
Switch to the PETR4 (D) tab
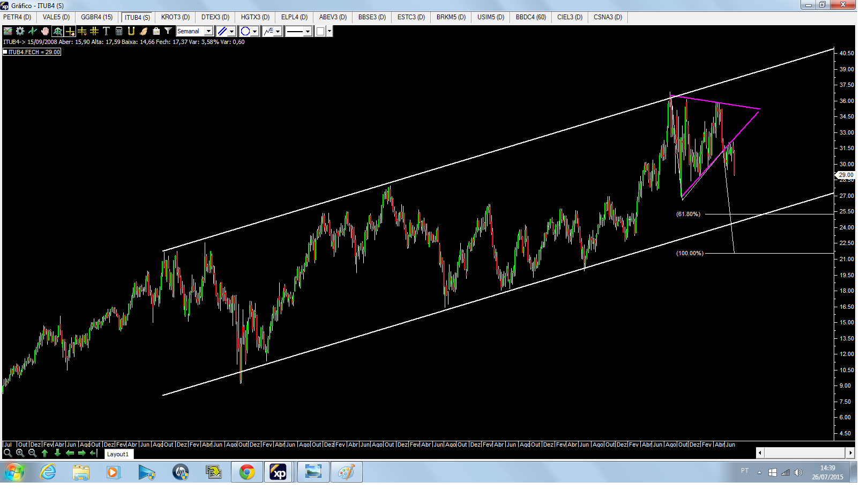(17, 17)
